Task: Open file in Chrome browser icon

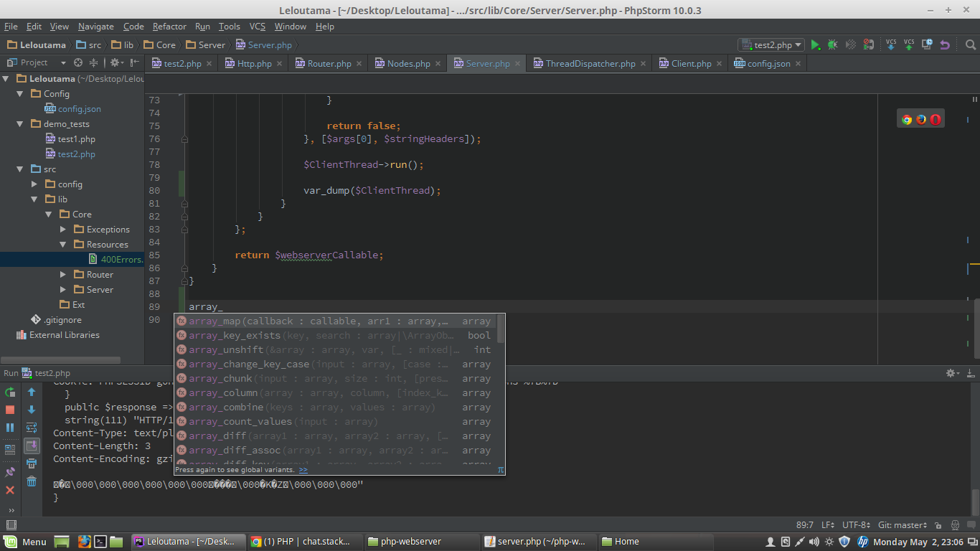Action: [907, 120]
